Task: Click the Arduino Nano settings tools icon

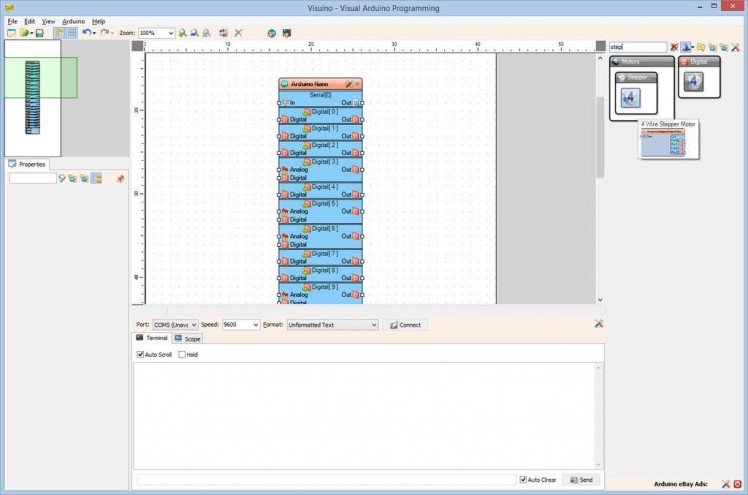Action: [348, 84]
